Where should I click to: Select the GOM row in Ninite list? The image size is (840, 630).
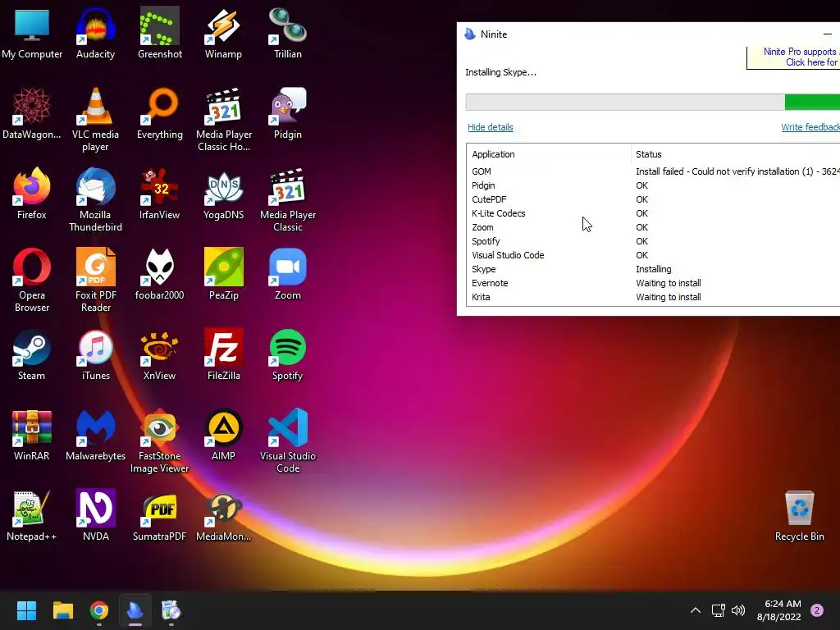pos(653,171)
